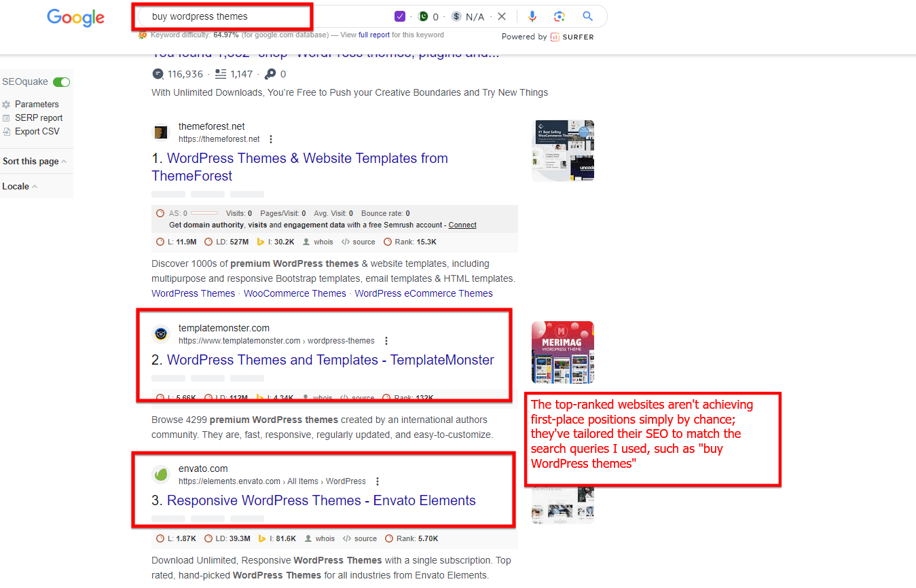Viewport: 916px width, 588px height.
Task: Click the themeforest.net favicon
Action: click(x=161, y=132)
